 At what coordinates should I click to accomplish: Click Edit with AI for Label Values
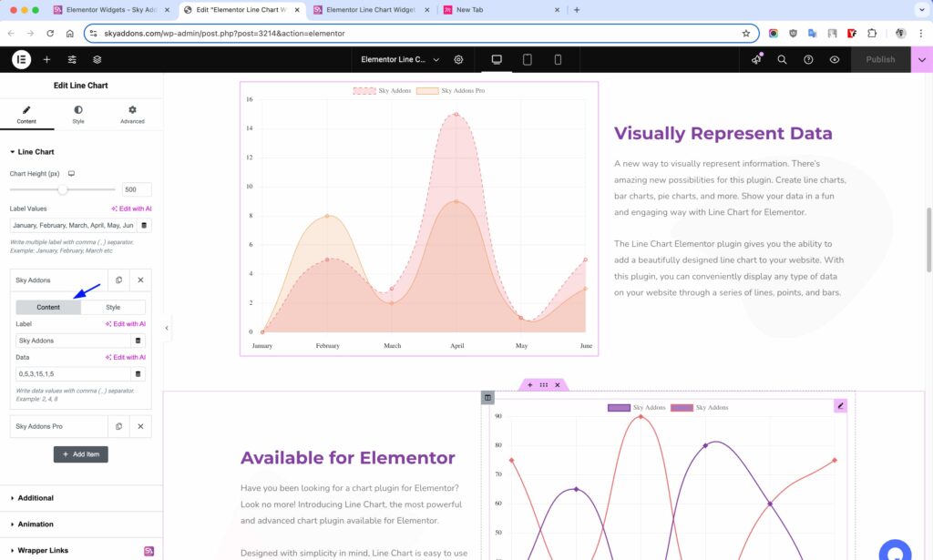131,209
